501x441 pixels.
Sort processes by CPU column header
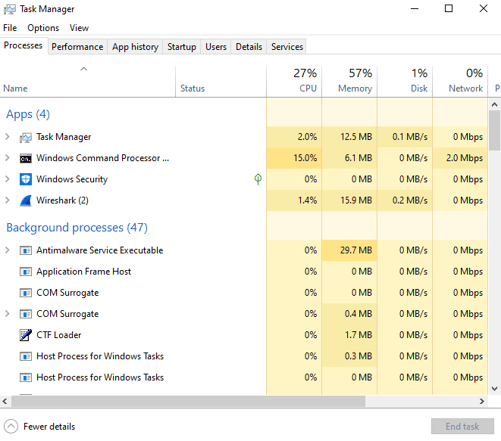click(x=294, y=81)
